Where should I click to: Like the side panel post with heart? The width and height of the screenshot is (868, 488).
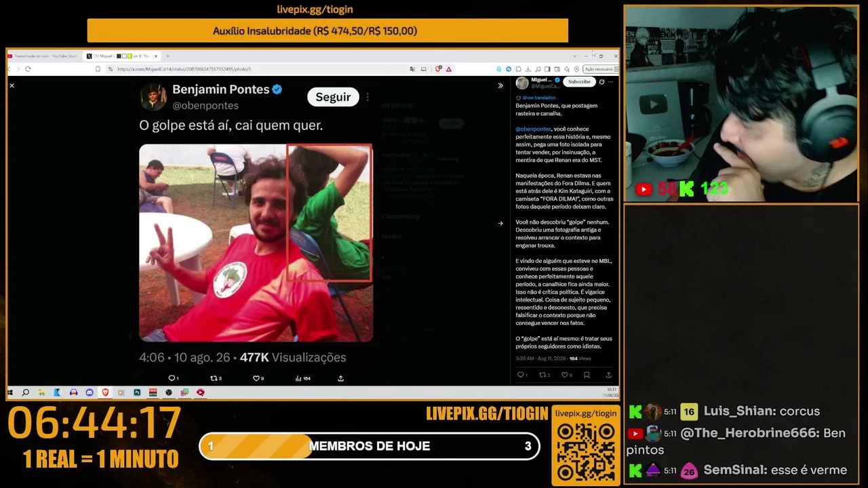click(x=566, y=374)
